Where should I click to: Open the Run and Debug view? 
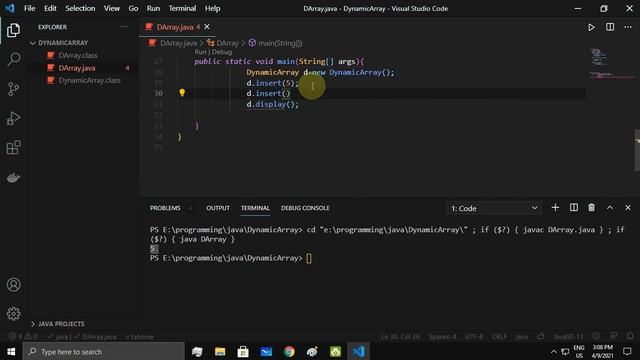[x=13, y=118]
